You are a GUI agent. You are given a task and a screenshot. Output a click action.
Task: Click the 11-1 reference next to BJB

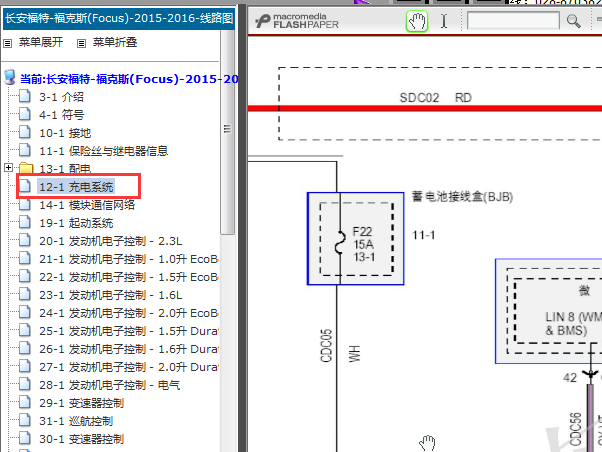(x=423, y=235)
